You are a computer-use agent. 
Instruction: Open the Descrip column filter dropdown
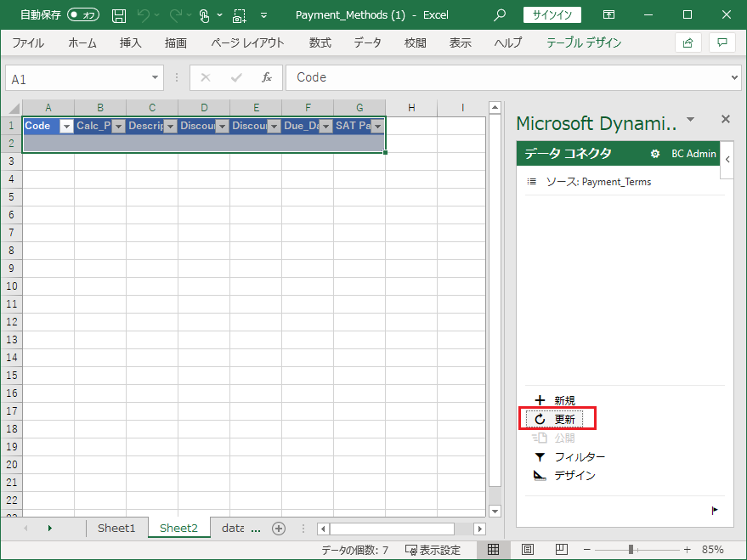point(170,126)
